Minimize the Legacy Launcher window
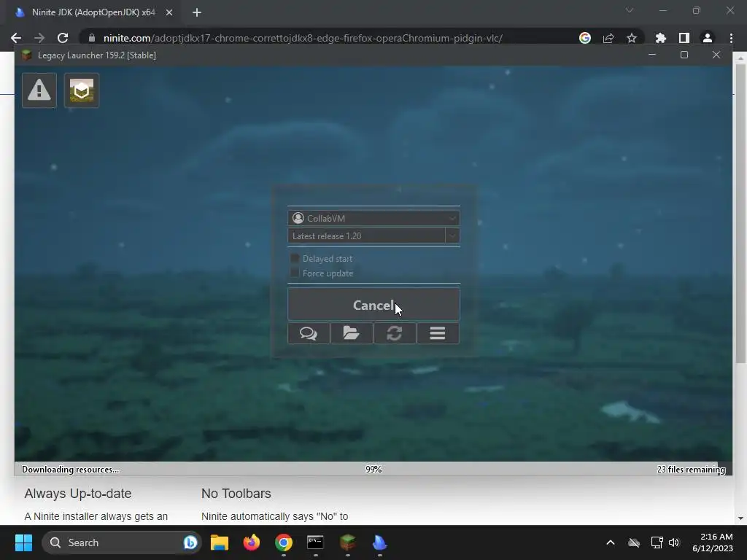The width and height of the screenshot is (747, 560). pyautogui.click(x=652, y=55)
